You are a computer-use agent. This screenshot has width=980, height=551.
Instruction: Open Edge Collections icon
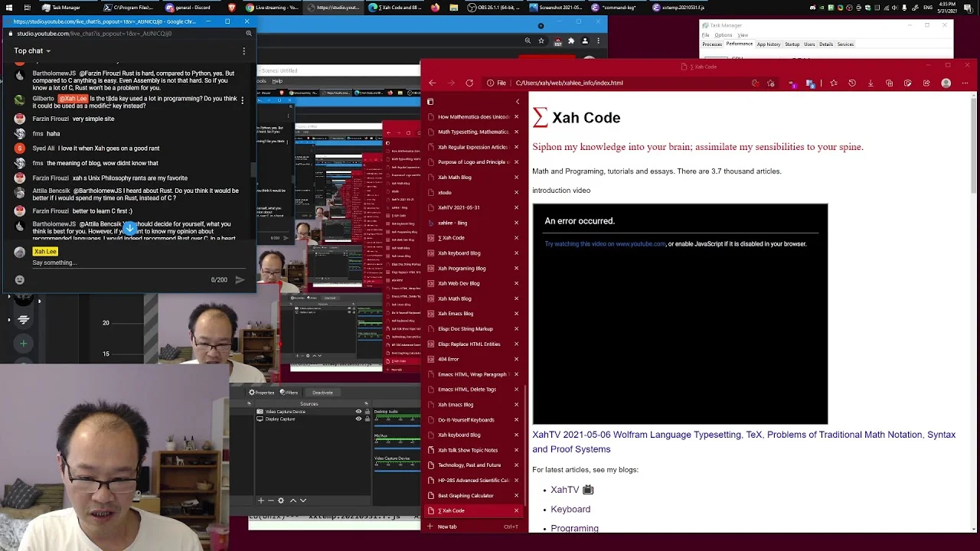click(x=889, y=83)
